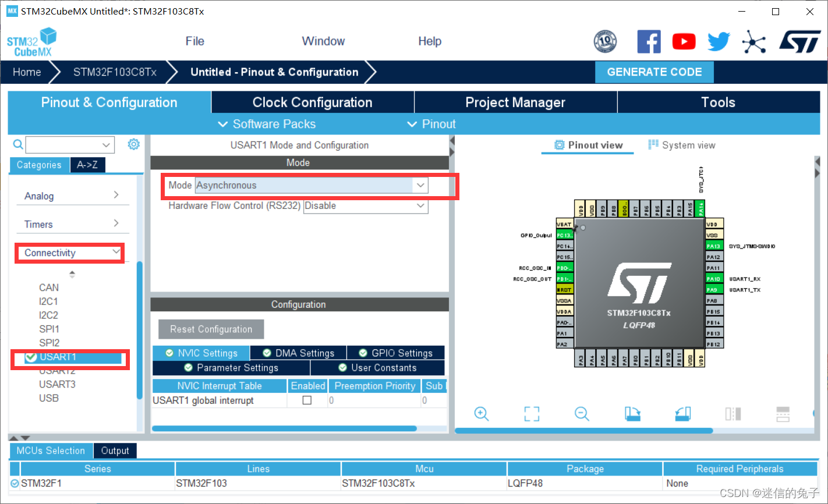Image resolution: width=828 pixels, height=504 pixels.
Task: Click the STM32CubeMX logo icon
Action: [x=32, y=42]
